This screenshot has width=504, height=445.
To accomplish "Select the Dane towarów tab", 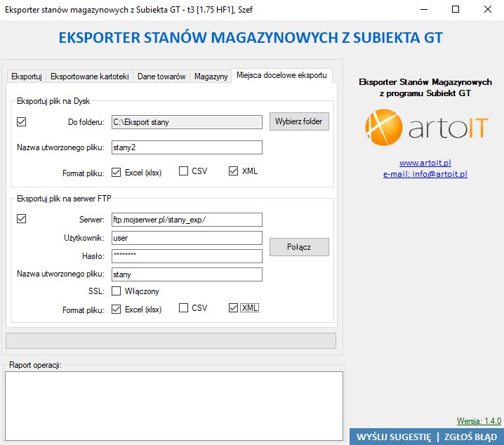I will coord(161,77).
